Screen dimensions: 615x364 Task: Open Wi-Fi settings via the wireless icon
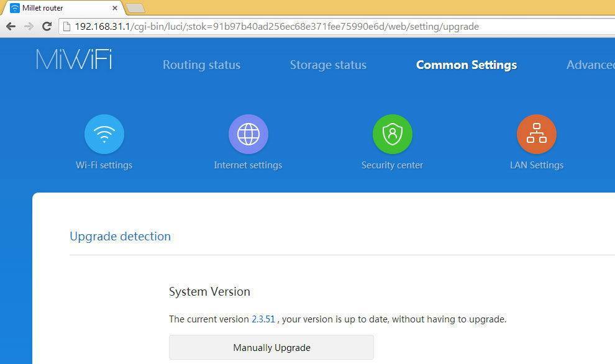pos(104,134)
